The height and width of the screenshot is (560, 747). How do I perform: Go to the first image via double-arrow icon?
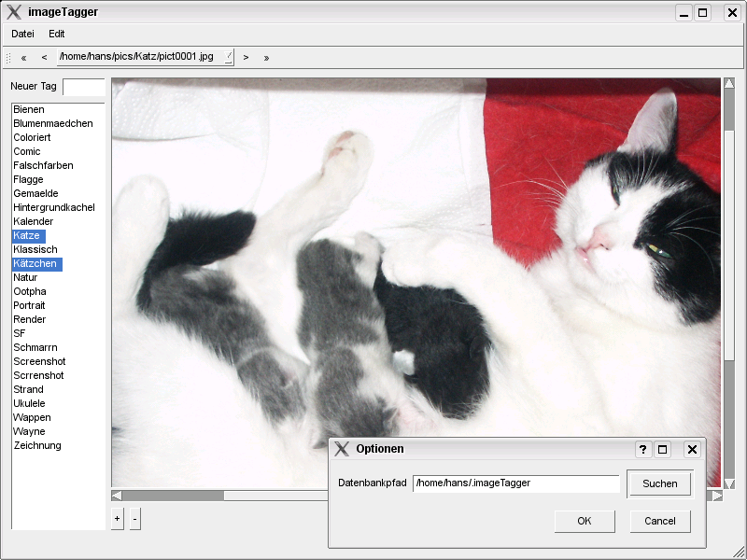21,57
